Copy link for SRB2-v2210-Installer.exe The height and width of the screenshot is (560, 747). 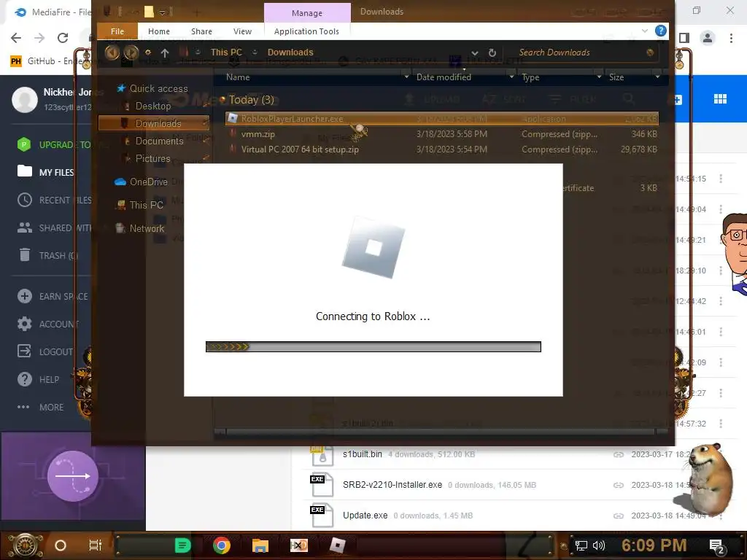click(619, 485)
